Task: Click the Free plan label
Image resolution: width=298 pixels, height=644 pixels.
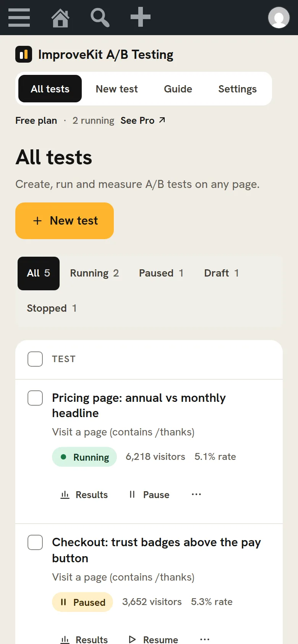Action: coord(36,120)
